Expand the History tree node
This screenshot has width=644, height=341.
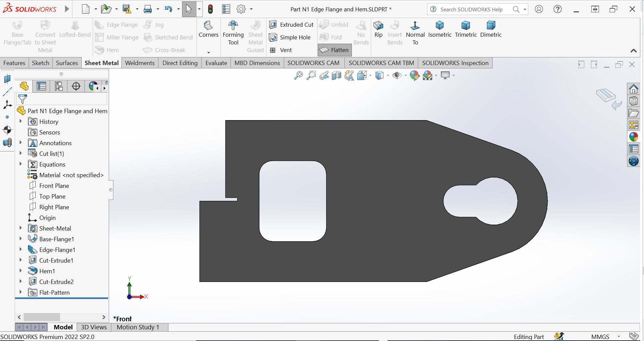coord(21,121)
